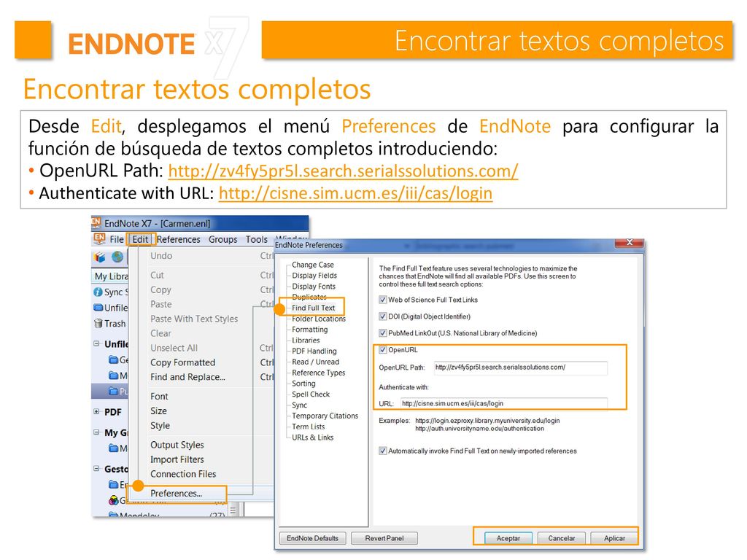Open the Edit menu
Image resolution: width=747 pixels, height=560 pixels.
[x=140, y=239]
